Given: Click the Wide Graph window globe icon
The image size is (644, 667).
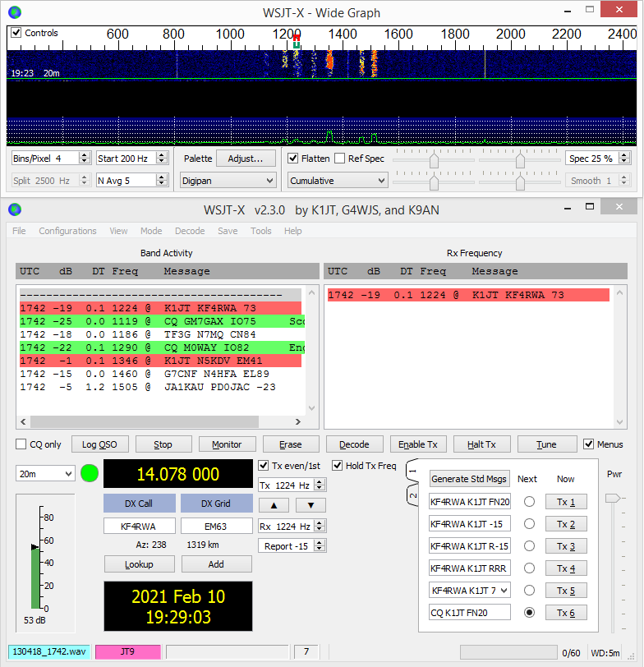Looking at the screenshot, I should [x=15, y=12].
